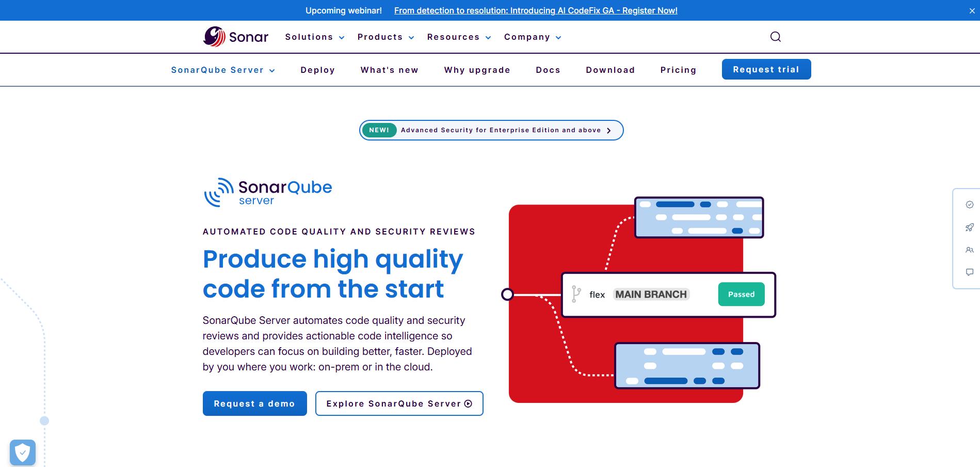This screenshot has width=980, height=467.
Task: Open the What's new page
Action: coord(390,70)
